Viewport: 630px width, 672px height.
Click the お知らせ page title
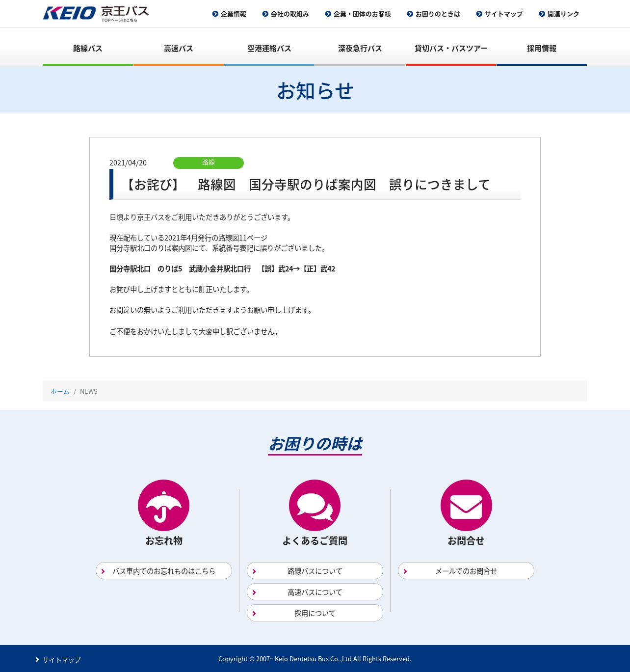pos(315,90)
